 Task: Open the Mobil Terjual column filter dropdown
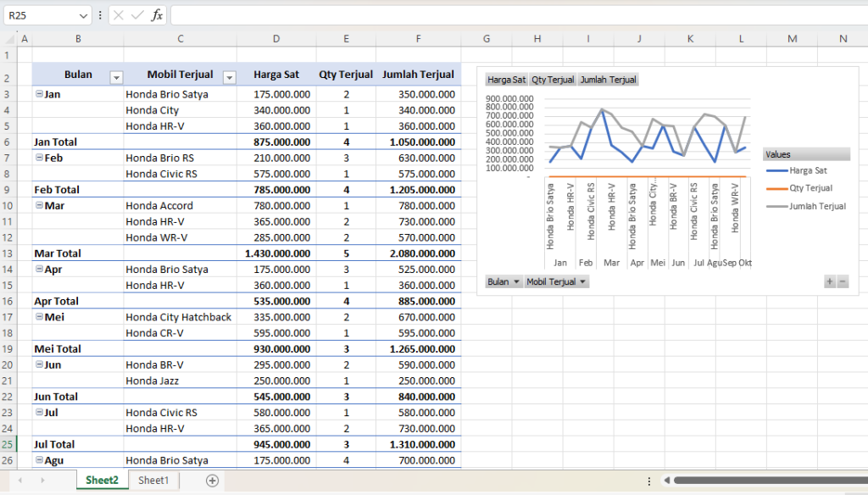click(x=228, y=77)
